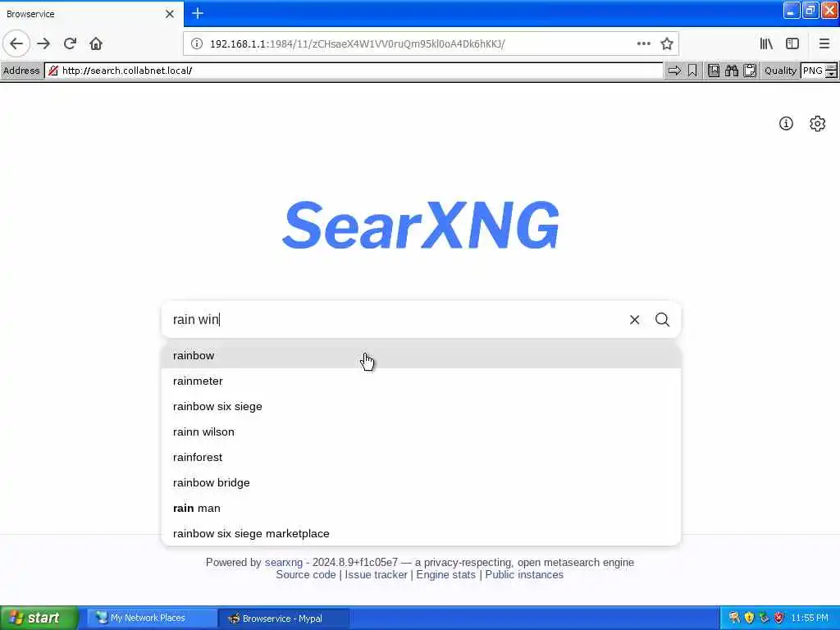Select suggestion 'rainbow six siege'
Viewport: 840px width, 630px height.
[421, 407]
